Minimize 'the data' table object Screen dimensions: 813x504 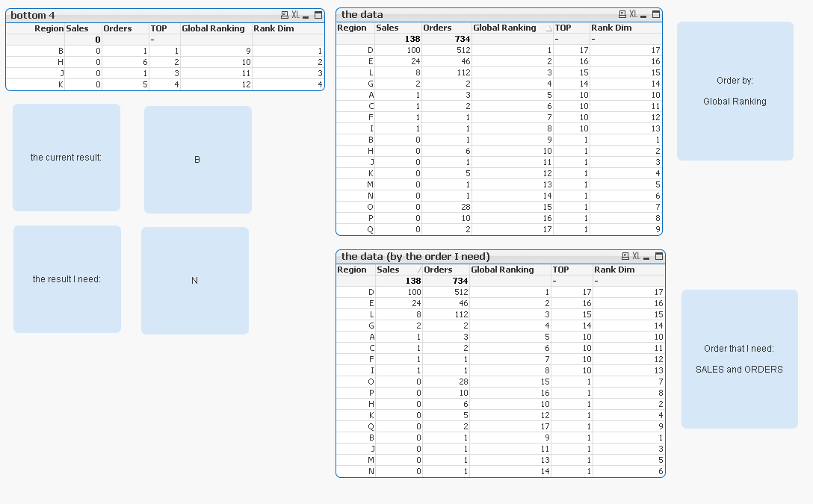point(643,15)
